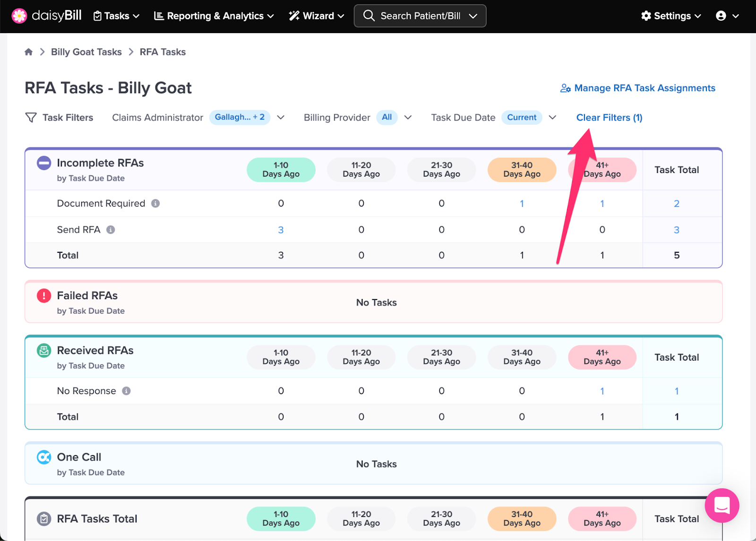The image size is (756, 541).
Task: Click Clear Filters (1) link
Action: [609, 118]
